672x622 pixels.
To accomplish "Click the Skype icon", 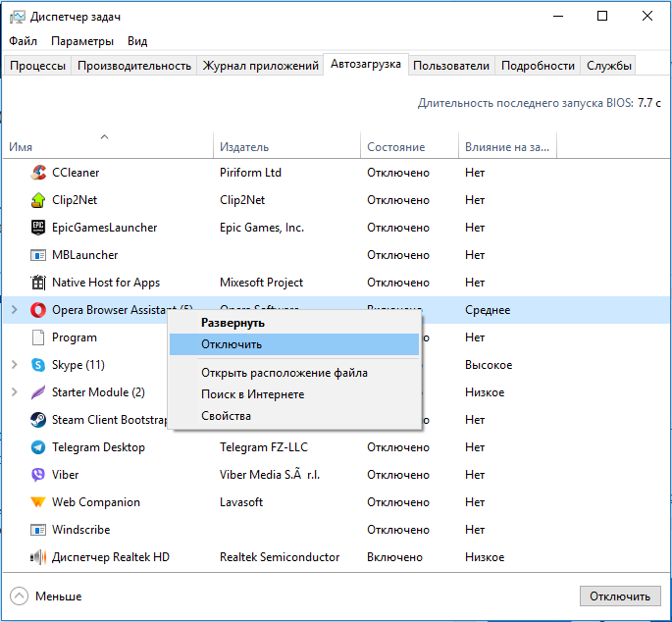I will click(x=38, y=365).
